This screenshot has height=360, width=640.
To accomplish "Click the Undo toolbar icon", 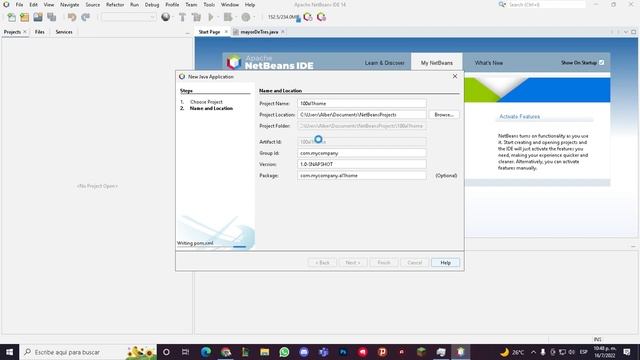I will coord(72,17).
